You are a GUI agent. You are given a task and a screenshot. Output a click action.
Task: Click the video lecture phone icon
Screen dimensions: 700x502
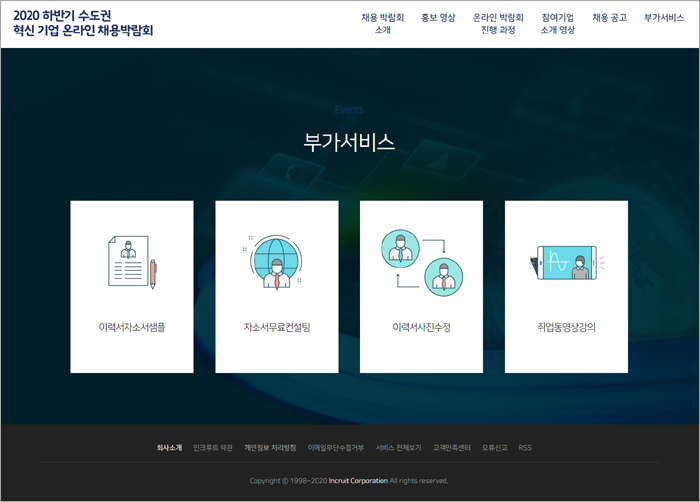click(566, 263)
